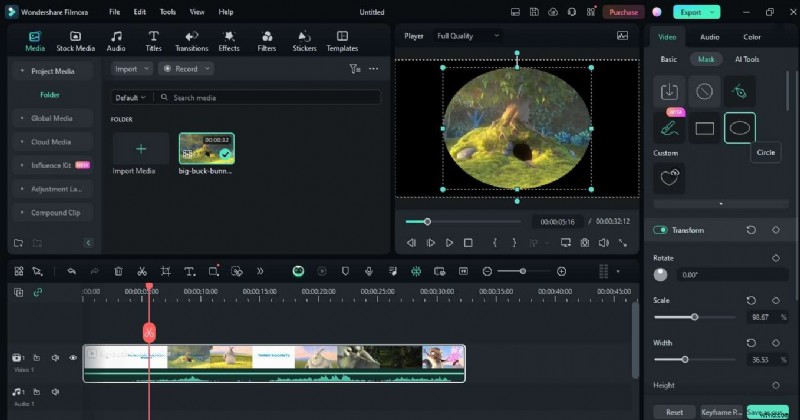The image size is (800, 420).
Task: Click the Purchase button
Action: [623, 12]
